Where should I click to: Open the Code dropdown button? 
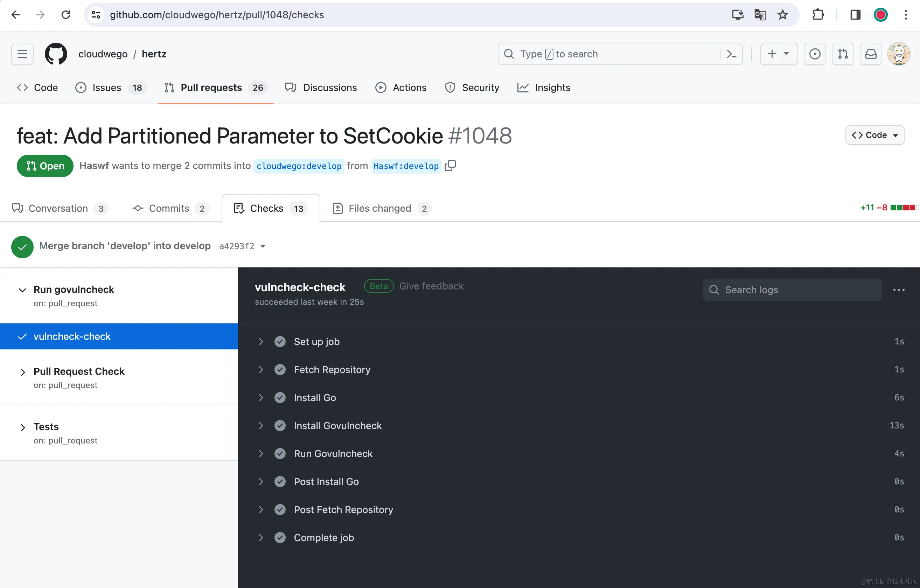(x=874, y=135)
